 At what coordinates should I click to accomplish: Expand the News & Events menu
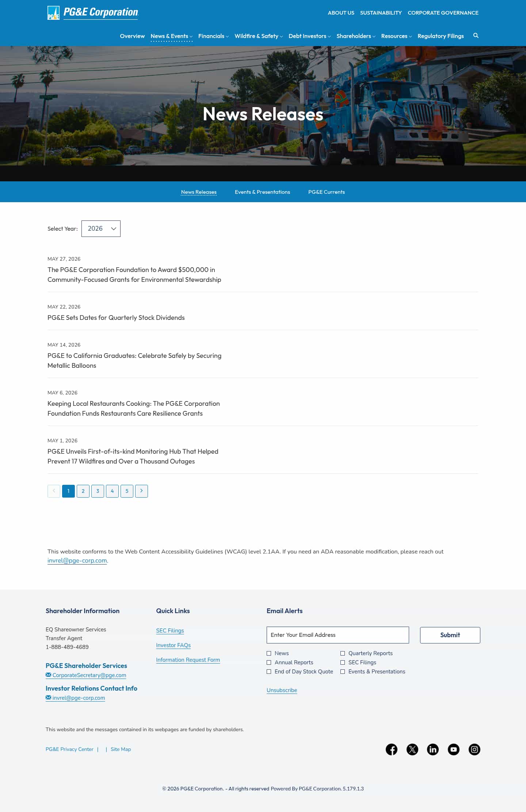pos(171,36)
